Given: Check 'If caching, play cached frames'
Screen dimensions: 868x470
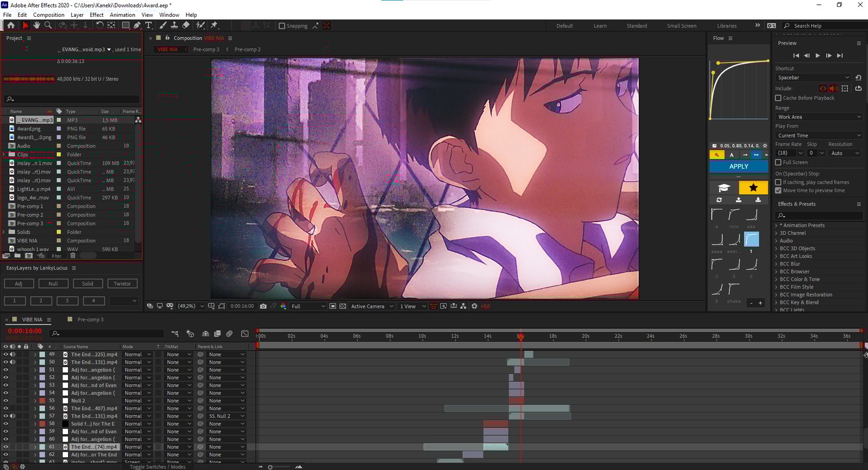Looking at the screenshot, I should click(x=778, y=182).
